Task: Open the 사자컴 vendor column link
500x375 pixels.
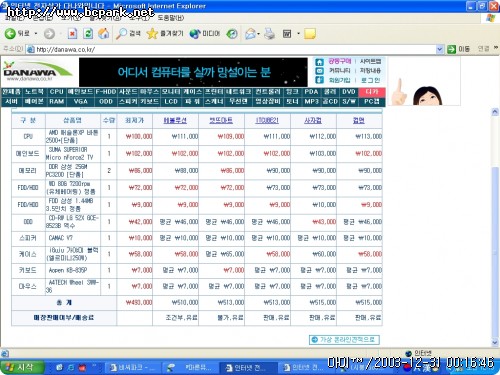Action: click(x=313, y=120)
